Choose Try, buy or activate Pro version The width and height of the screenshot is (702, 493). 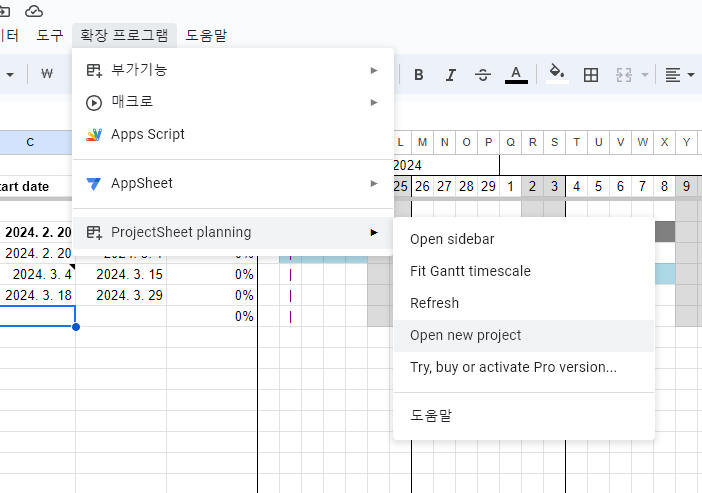pyautogui.click(x=524, y=367)
